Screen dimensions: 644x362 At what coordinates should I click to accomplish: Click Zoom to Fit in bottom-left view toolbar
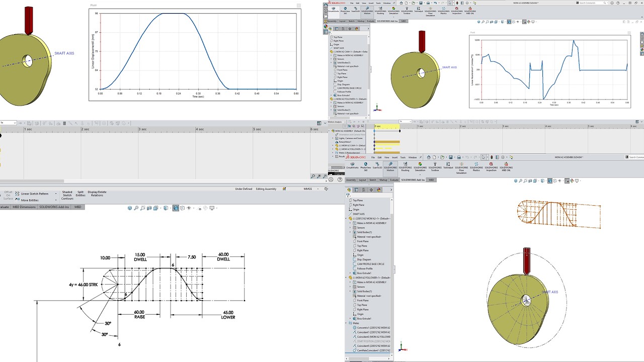(136, 208)
